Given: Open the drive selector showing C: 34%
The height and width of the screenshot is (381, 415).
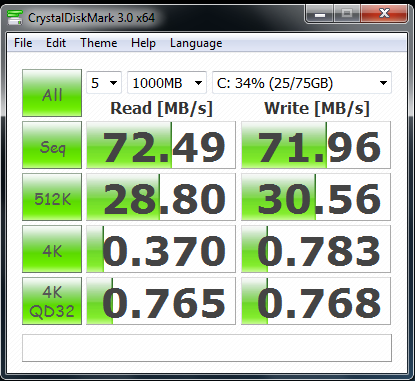Looking at the screenshot, I should tap(302, 83).
